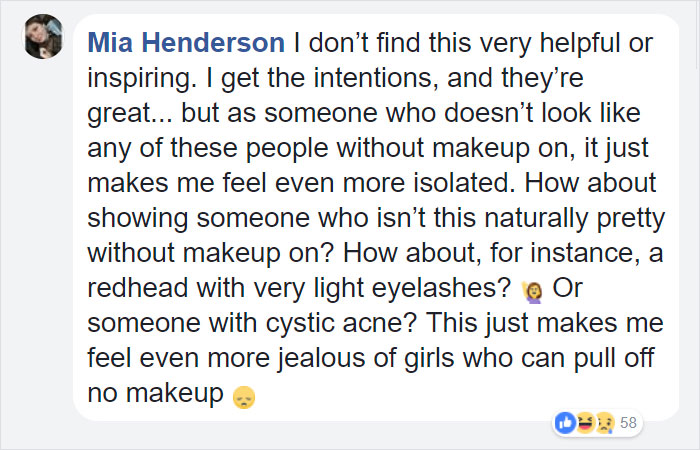
Task: Click Mia Henderson's round profile picture
Action: pyautogui.click(x=43, y=37)
